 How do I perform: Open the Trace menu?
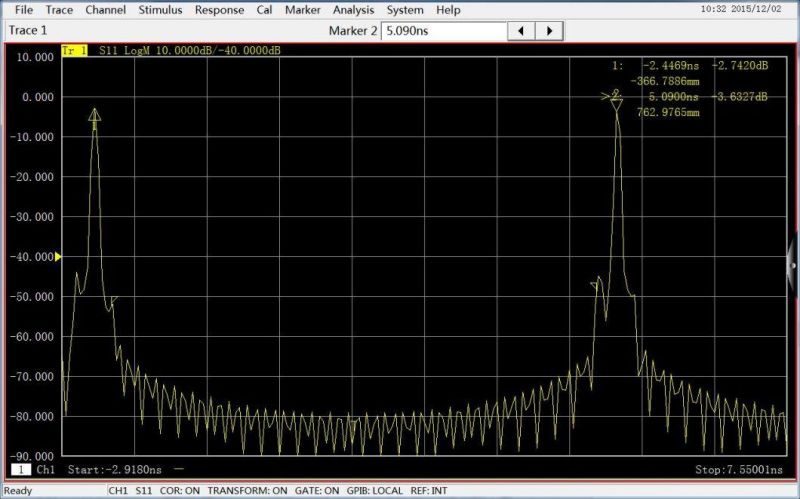[59, 10]
